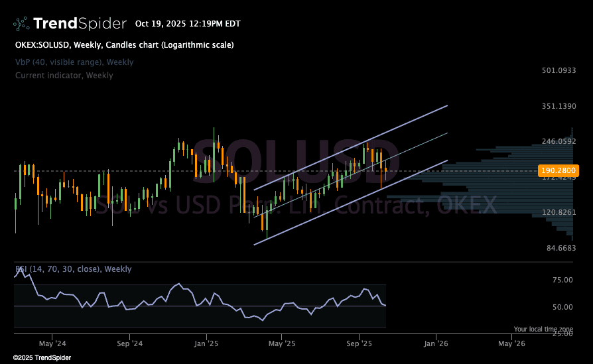Click the Oct 19, 2025 timestamp
The image size is (593, 364).
pos(188,24)
